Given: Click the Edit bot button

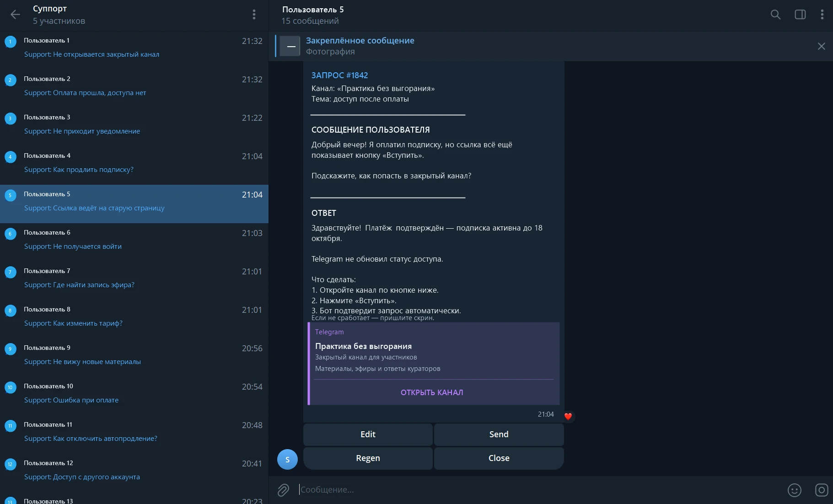Looking at the screenshot, I should pyautogui.click(x=368, y=434).
